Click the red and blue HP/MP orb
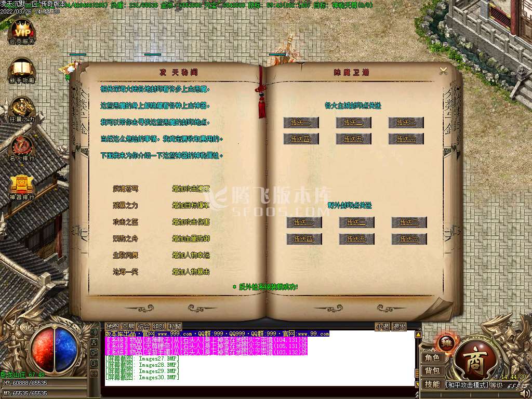This screenshot has width=532, height=399. [x=54, y=349]
